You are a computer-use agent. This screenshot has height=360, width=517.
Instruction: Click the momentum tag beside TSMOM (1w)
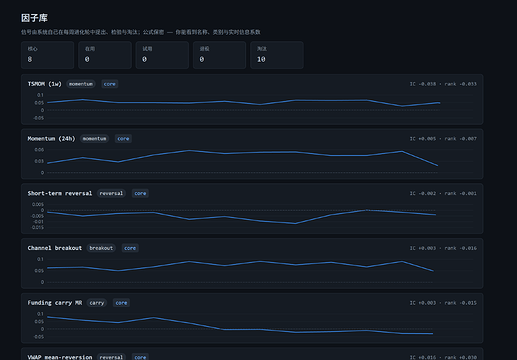(x=81, y=84)
